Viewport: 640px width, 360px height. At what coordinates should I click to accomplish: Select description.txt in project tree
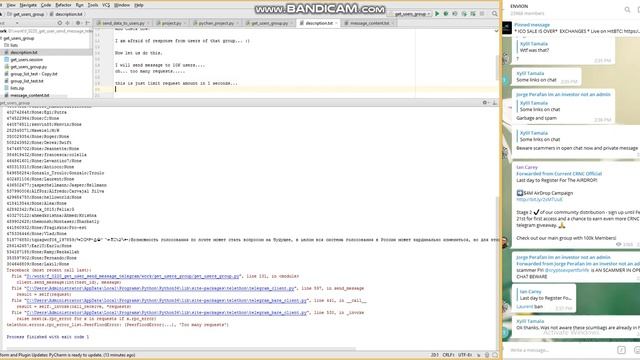pos(24,52)
